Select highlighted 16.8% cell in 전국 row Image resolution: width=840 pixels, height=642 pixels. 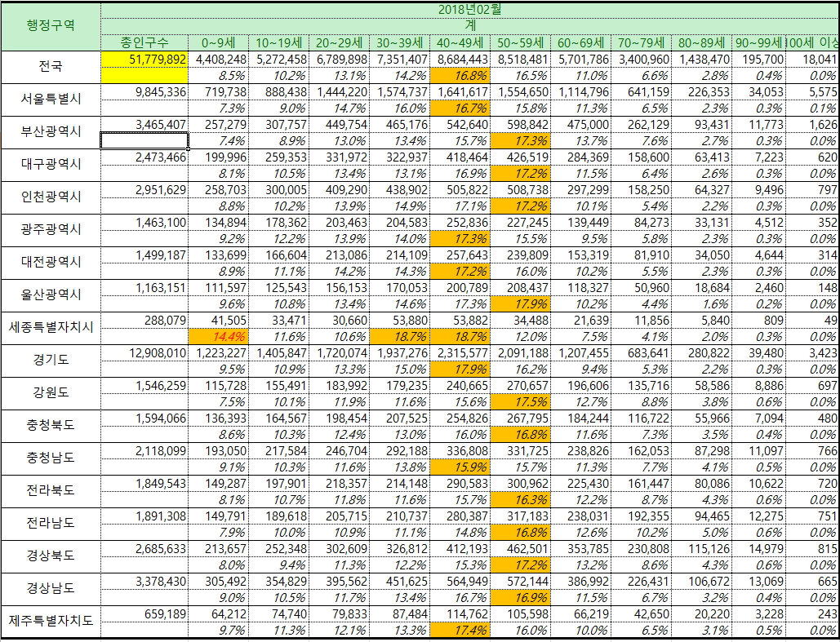click(x=460, y=76)
